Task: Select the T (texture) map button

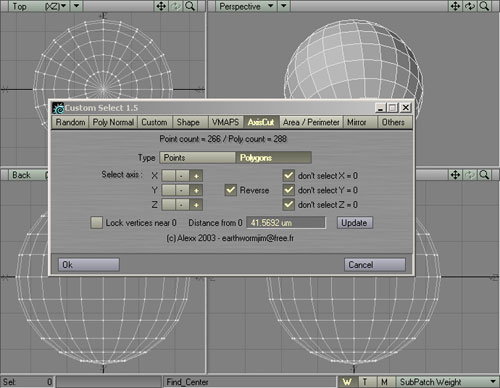Action: 366,382
